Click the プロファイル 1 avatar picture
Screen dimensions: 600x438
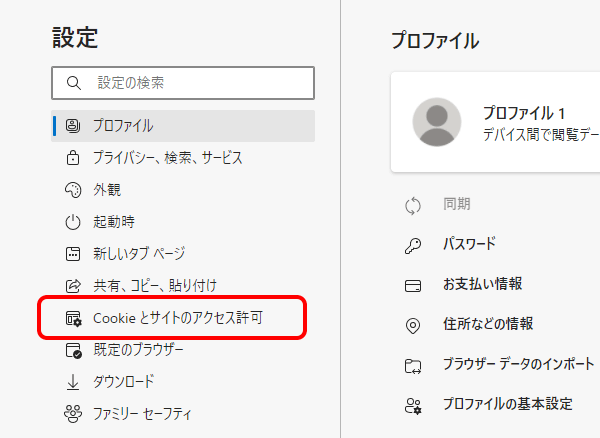(x=437, y=122)
